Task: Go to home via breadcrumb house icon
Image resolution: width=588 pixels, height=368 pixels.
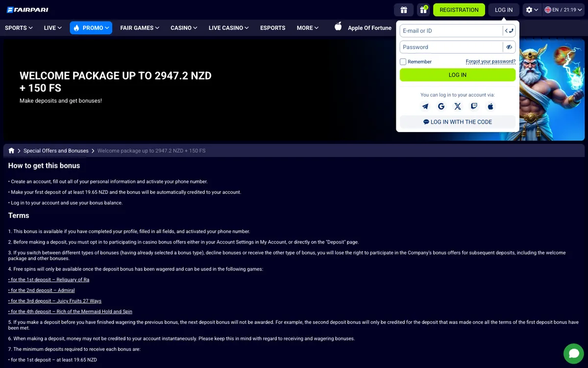Action: click(x=11, y=151)
